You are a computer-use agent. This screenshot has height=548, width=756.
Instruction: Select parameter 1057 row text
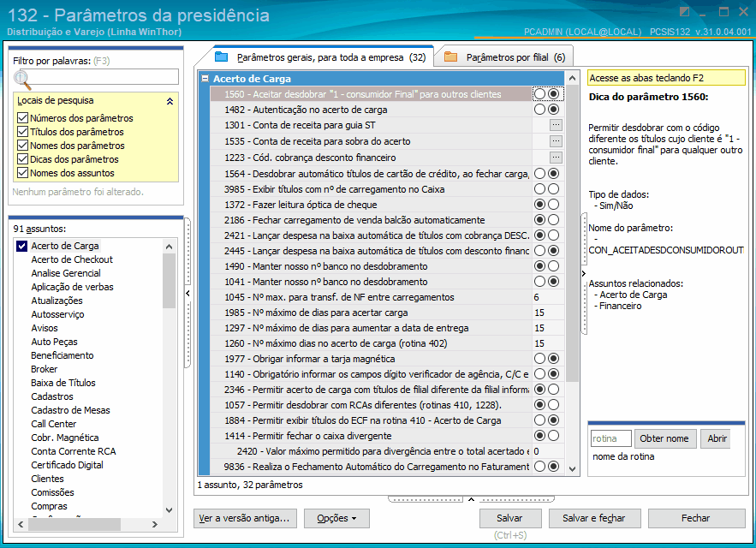[x=362, y=405]
